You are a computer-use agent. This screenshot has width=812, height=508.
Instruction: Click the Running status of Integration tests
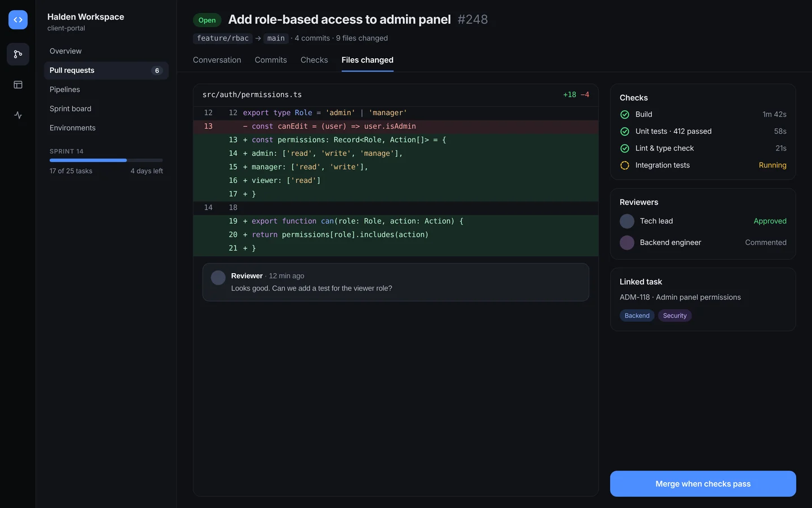point(773,165)
